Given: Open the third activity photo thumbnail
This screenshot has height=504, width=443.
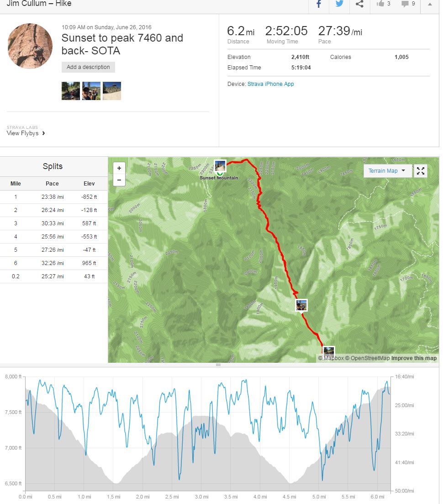Looking at the screenshot, I should tap(112, 91).
